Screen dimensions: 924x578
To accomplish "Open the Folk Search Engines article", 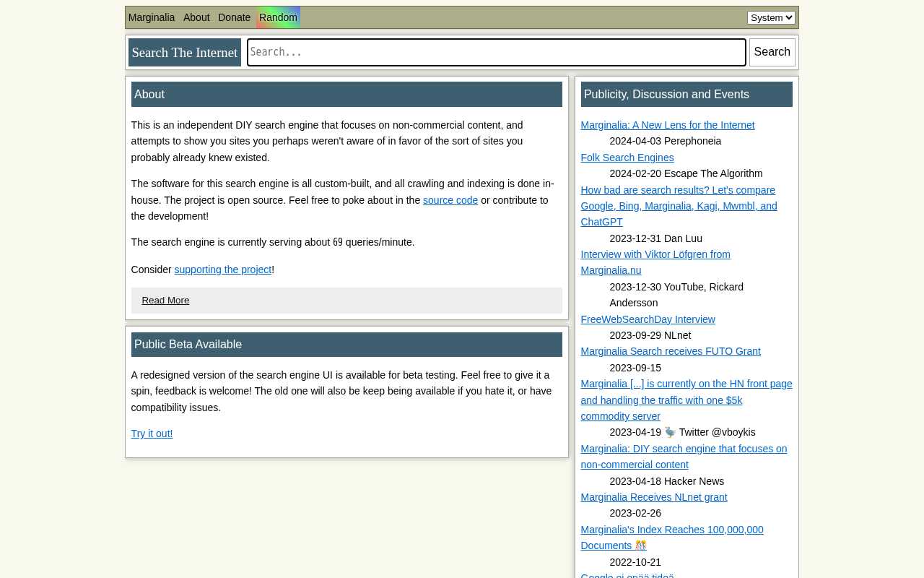I will [627, 158].
